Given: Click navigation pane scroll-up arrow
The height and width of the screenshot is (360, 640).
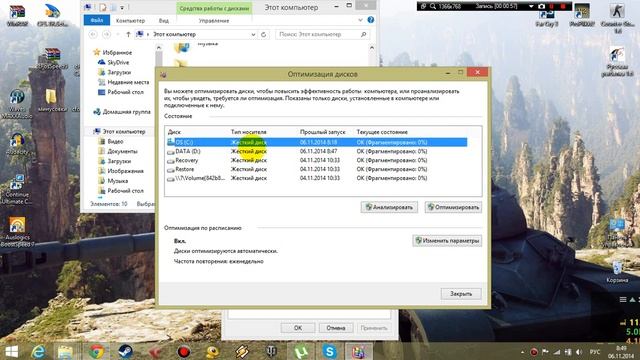Looking at the screenshot, I should click(159, 48).
